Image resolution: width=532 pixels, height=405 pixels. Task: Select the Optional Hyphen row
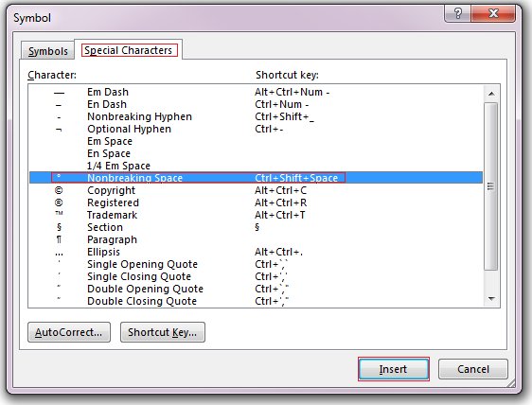pyautogui.click(x=256, y=129)
